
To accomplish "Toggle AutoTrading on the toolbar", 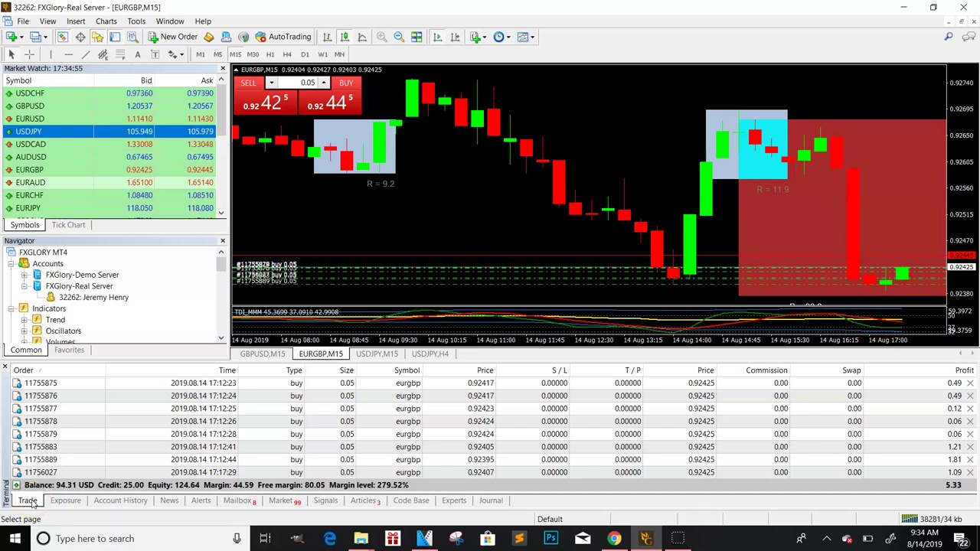I will click(x=283, y=37).
